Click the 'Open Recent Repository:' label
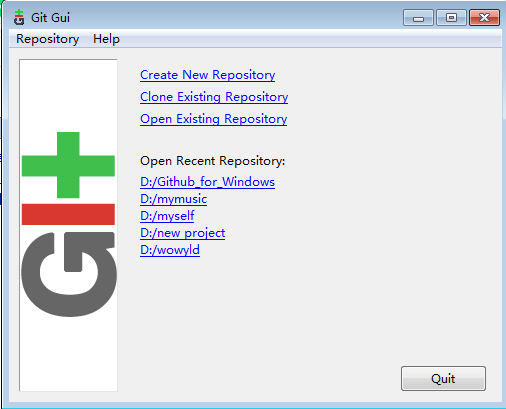The image size is (506, 409). [213, 161]
